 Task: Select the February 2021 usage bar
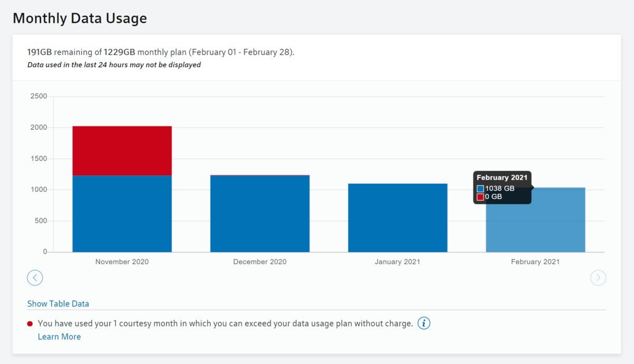coord(536,220)
